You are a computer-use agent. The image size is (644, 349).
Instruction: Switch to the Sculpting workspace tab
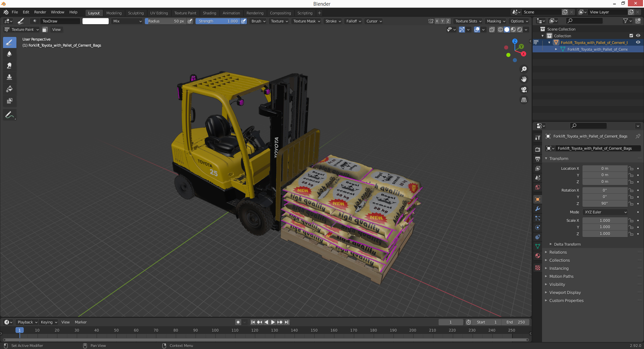(x=136, y=13)
